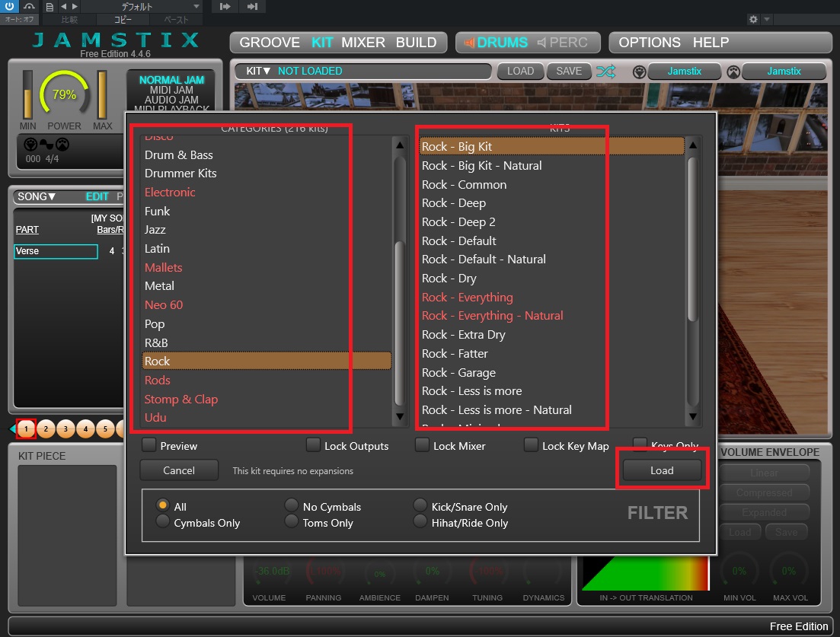Click the shuffle kit icon beside SAVE
Screen dimensions: 840x637
coord(605,72)
